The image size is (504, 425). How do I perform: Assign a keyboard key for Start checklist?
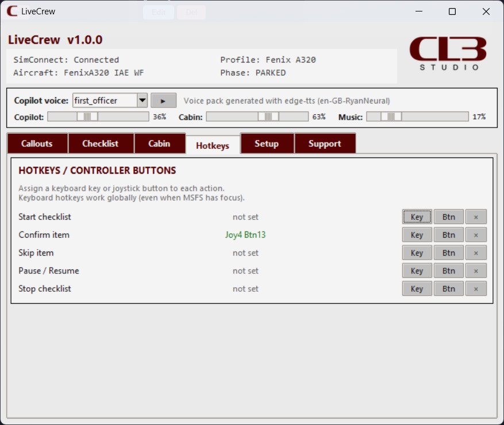coord(417,217)
